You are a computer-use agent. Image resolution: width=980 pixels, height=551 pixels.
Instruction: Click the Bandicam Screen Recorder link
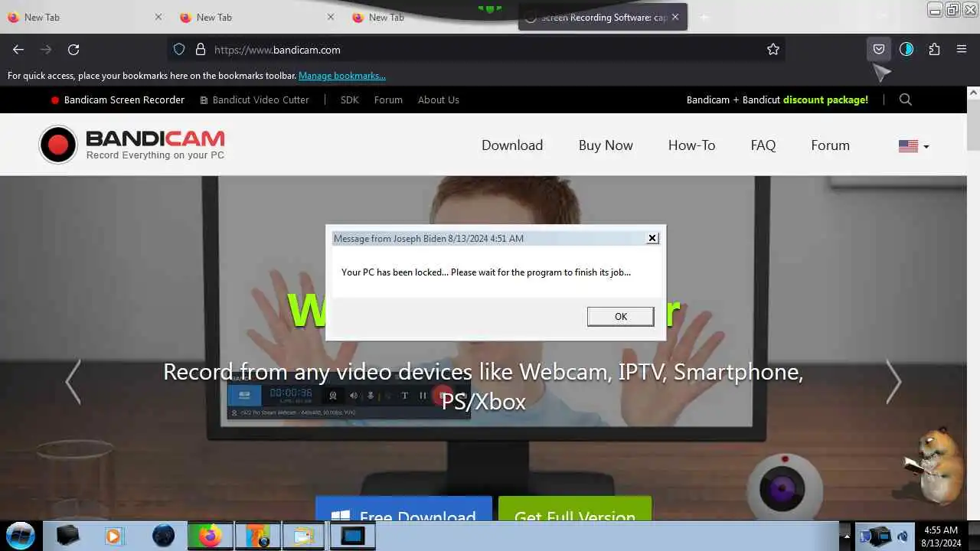click(117, 99)
